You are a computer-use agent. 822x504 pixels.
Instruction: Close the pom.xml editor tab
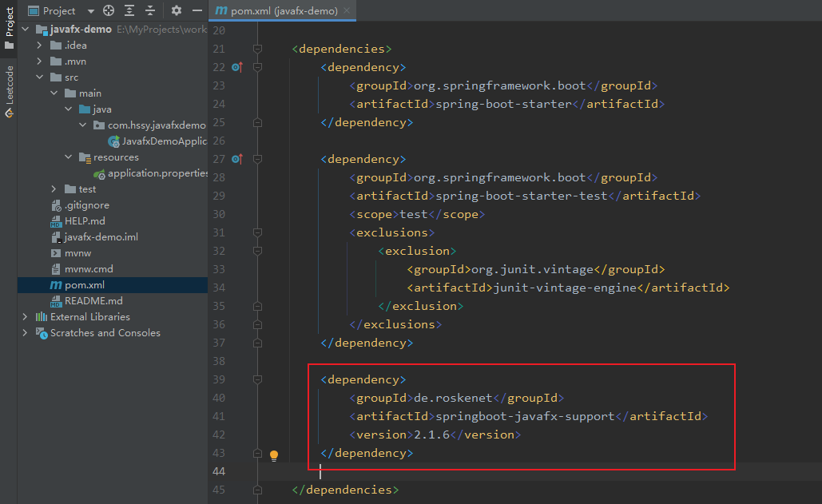tap(347, 10)
